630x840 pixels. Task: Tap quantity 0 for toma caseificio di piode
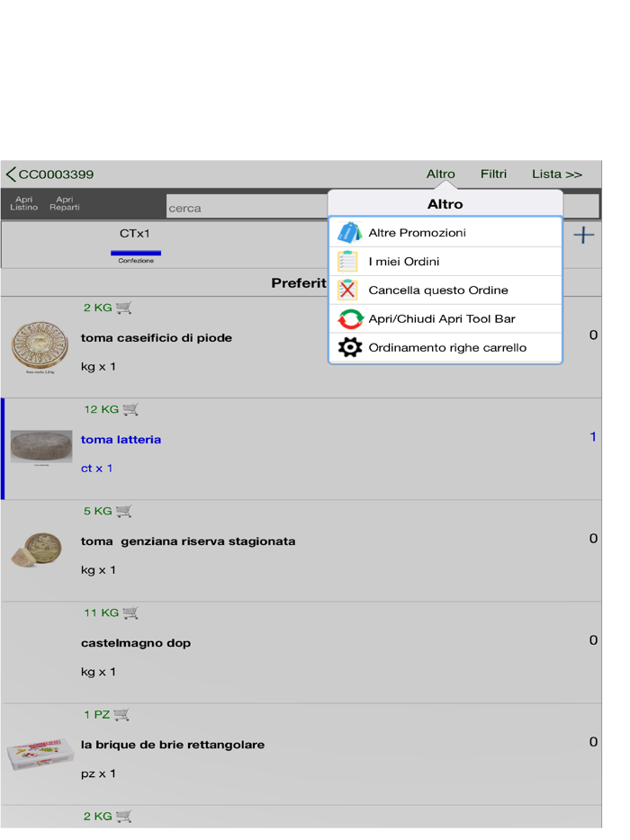click(593, 335)
